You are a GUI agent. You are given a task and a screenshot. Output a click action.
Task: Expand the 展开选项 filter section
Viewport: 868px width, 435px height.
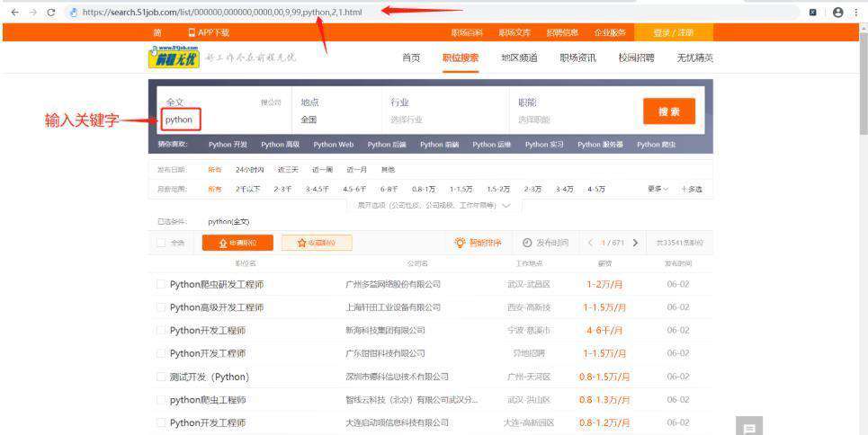(x=434, y=205)
